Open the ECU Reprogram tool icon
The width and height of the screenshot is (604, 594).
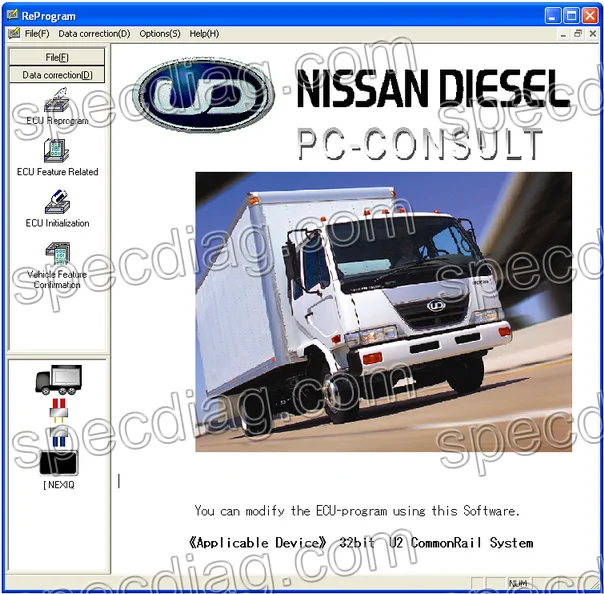[56, 101]
